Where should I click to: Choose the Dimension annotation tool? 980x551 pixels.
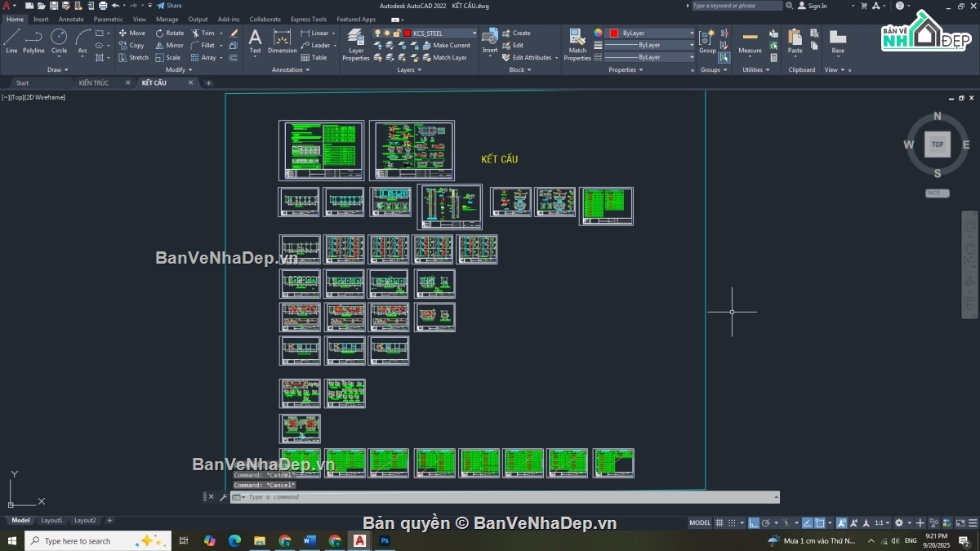click(x=283, y=42)
